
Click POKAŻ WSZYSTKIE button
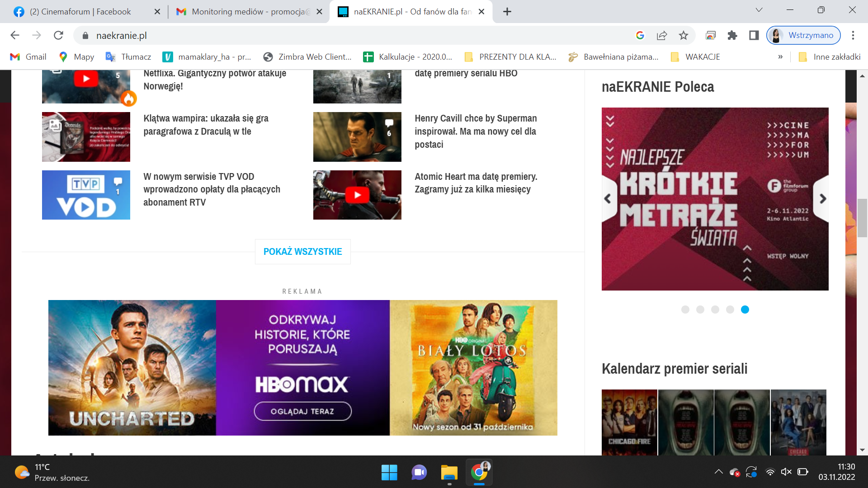[302, 252]
